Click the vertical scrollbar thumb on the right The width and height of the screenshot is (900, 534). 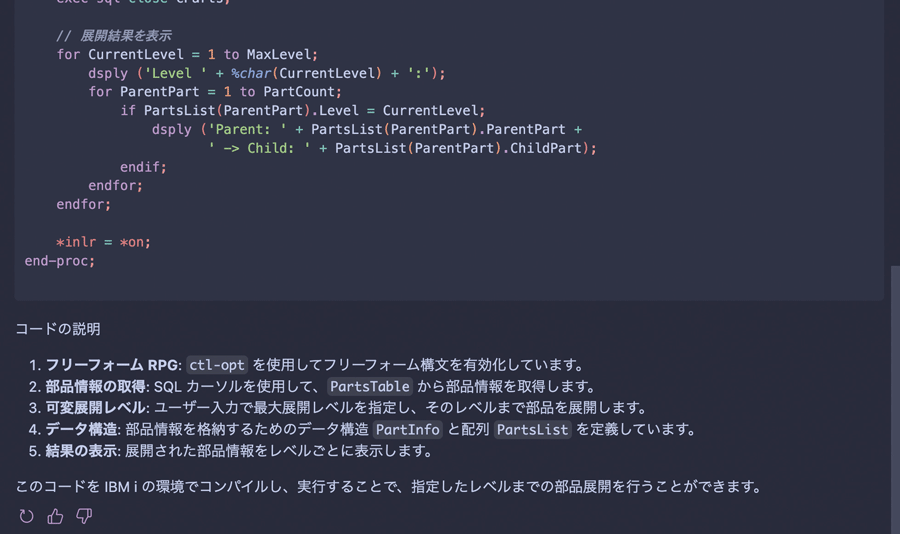[x=895, y=399]
